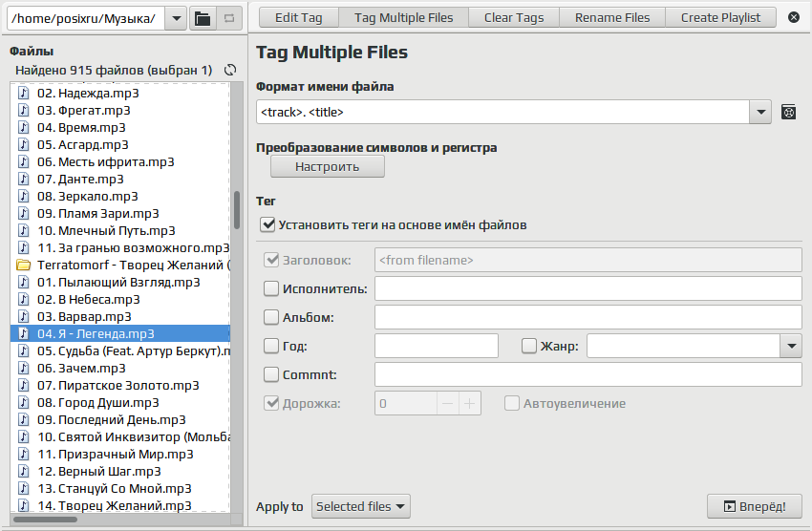Enable the Альбом checkbox

click(x=271, y=317)
